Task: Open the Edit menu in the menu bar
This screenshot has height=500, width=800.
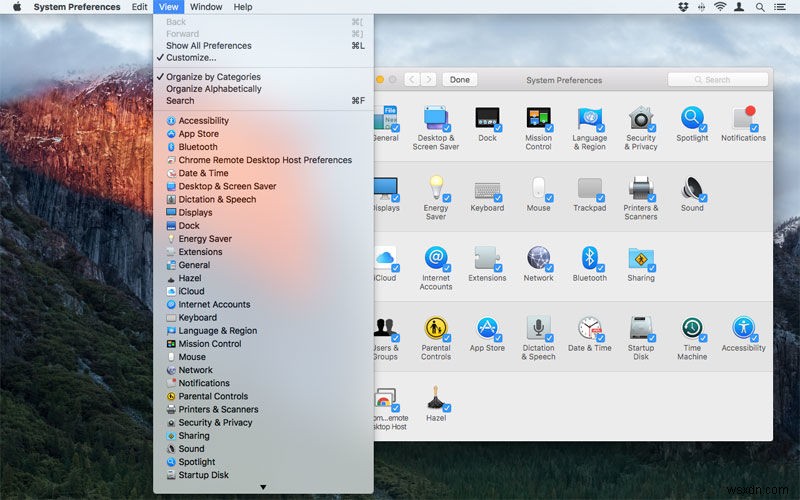Action: coord(140,7)
